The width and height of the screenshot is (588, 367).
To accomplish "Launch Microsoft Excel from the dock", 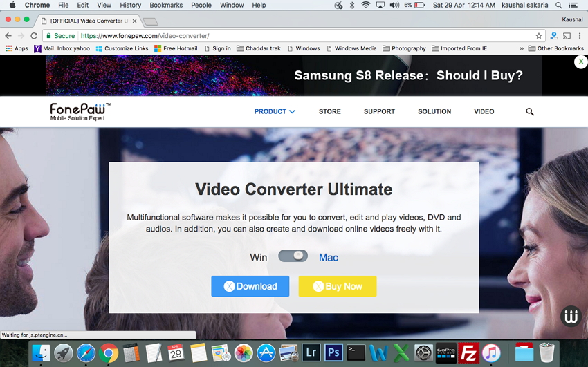I will click(401, 353).
